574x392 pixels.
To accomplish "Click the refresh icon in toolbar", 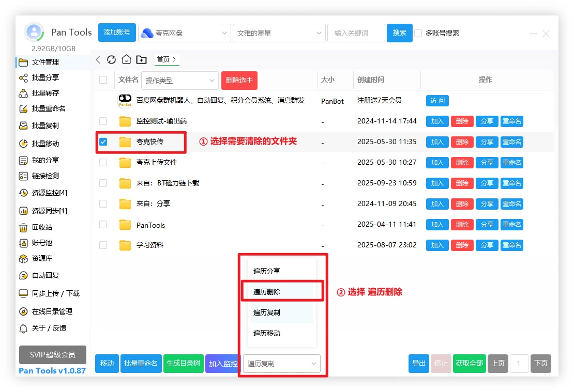I will (111, 60).
